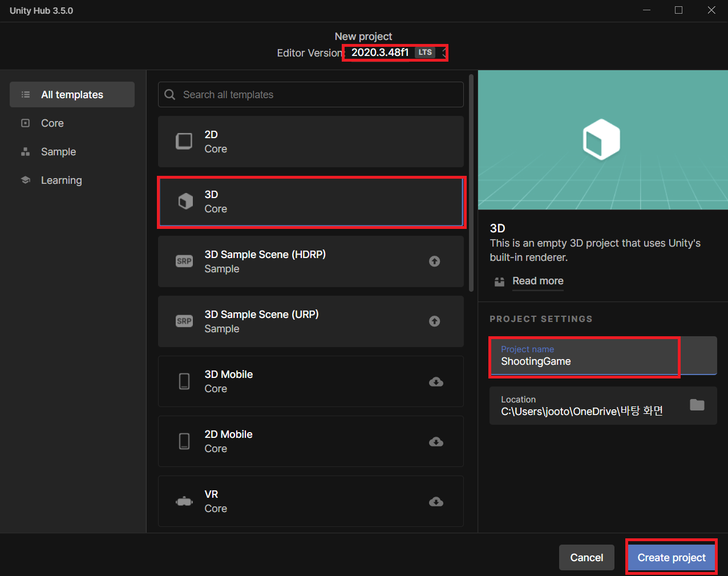Image resolution: width=728 pixels, height=576 pixels.
Task: Click the SRP icon of URP sample
Action: [184, 321]
